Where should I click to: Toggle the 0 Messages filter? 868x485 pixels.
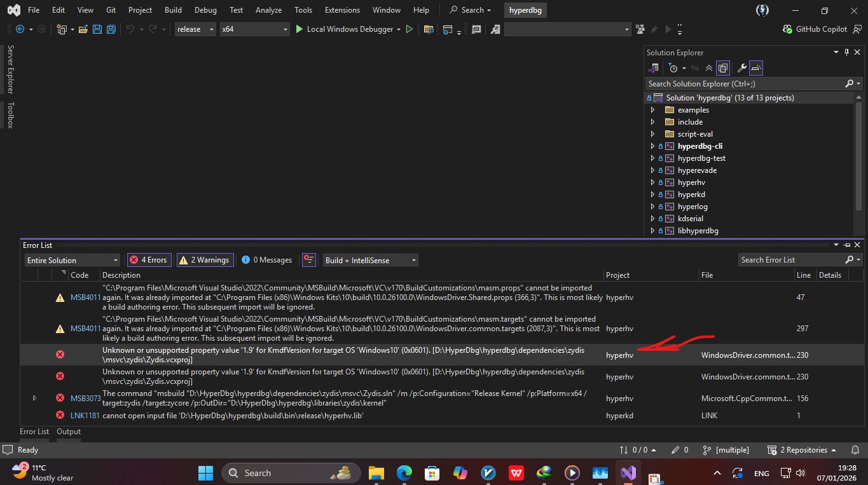(x=267, y=260)
